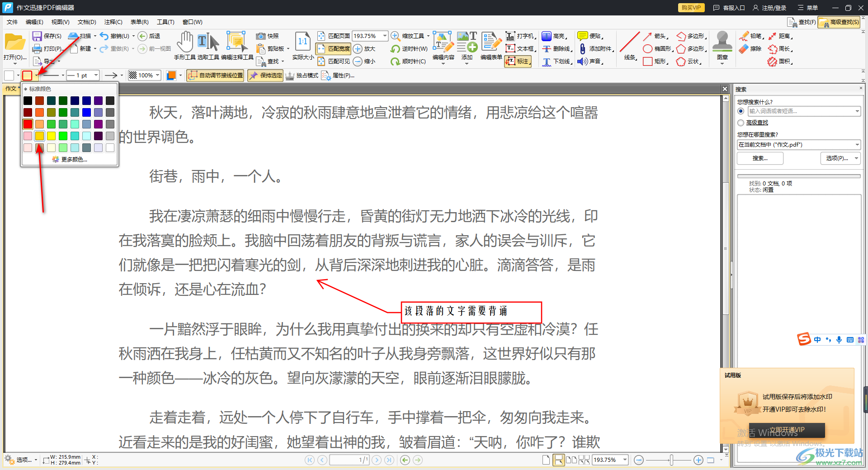Viewport: 868px width, 470px height.
Task: Select the Line (线条) drawing tool
Action: (630, 46)
